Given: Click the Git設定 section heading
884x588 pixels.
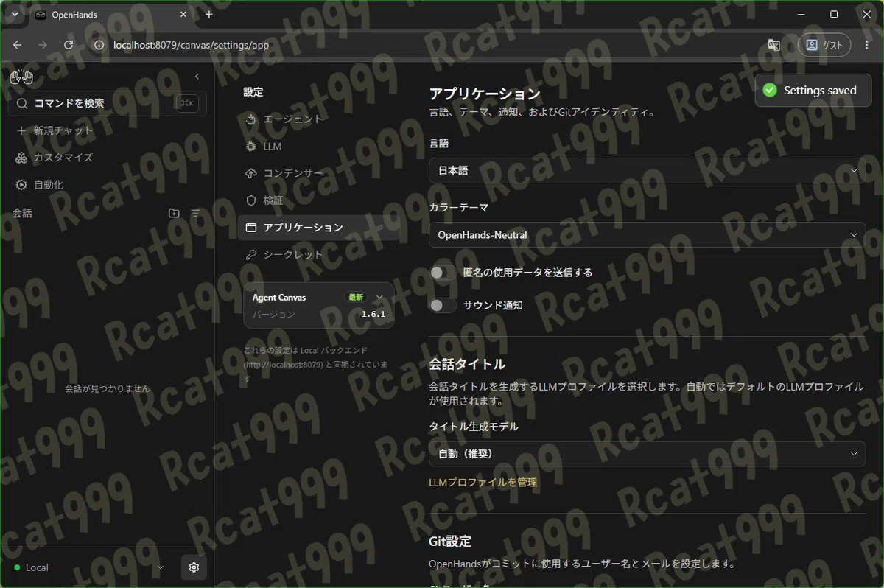Looking at the screenshot, I should (x=449, y=542).
